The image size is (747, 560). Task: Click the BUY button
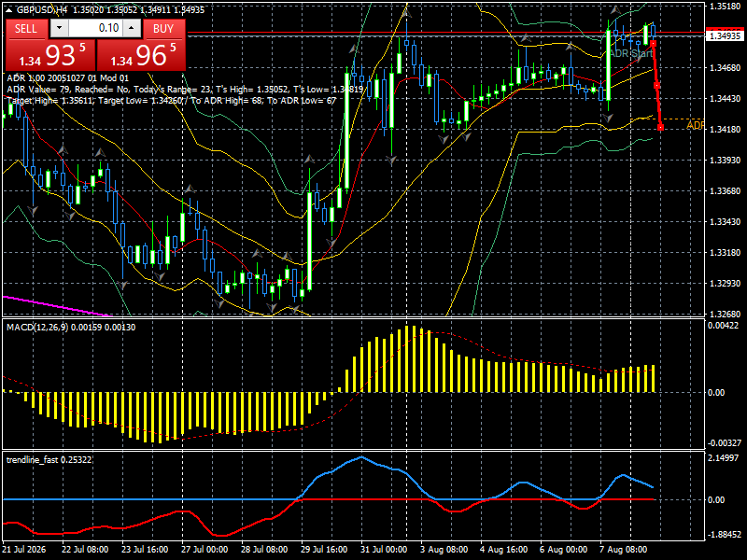(x=163, y=29)
